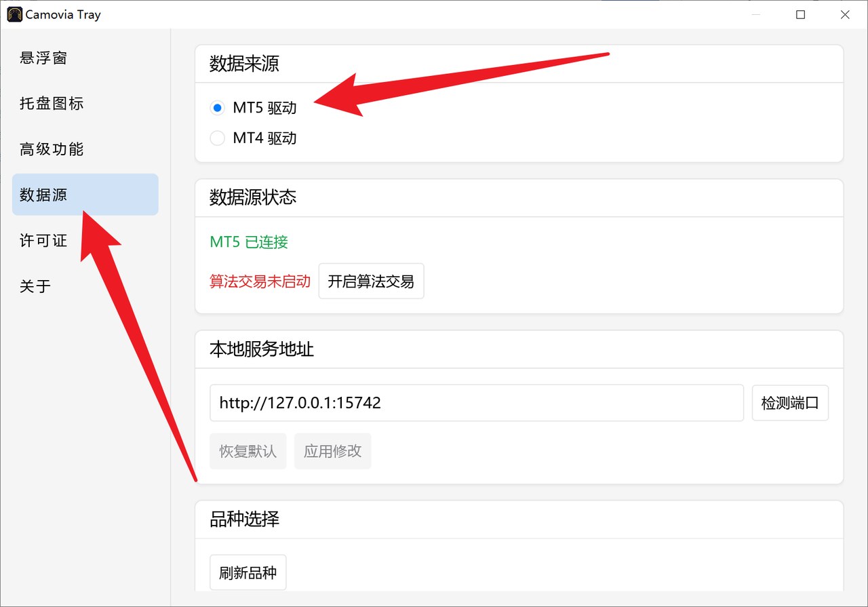The image size is (868, 607).
Task: Click the 数据源状态 section heading
Action: tap(253, 197)
